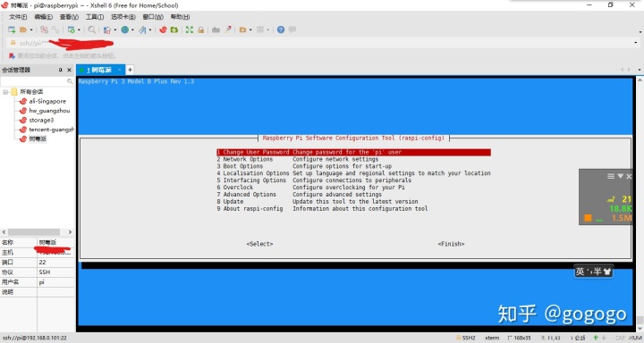The height and width of the screenshot is (343, 644).
Task: Click the lock screen padlock icon
Action: tap(201, 29)
